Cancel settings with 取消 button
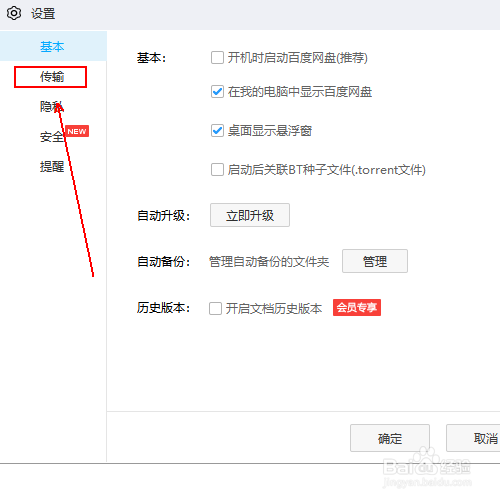500x500 pixels. coord(473,438)
